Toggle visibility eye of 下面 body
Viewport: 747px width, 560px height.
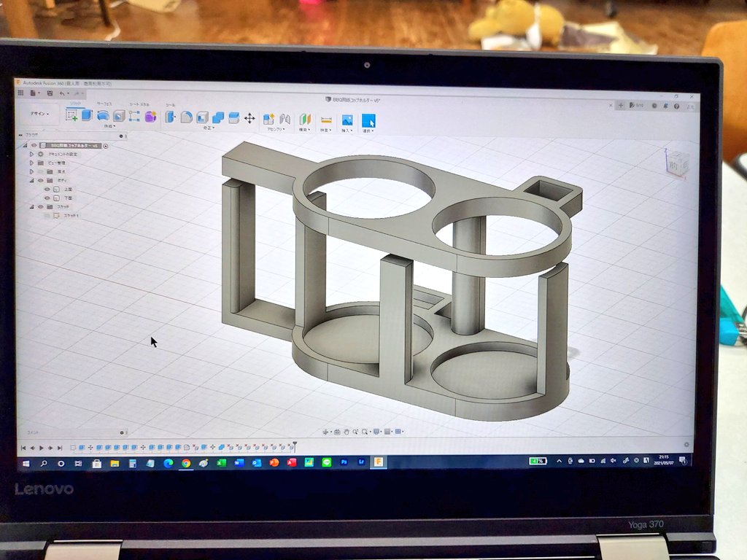(47, 198)
